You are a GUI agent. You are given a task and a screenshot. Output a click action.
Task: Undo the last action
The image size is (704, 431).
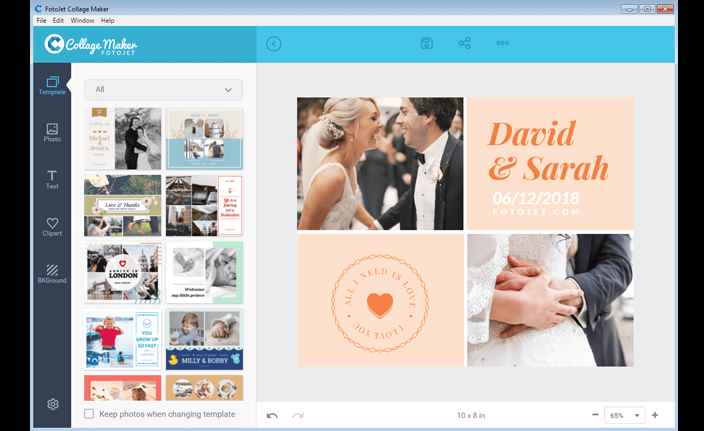pos(272,415)
